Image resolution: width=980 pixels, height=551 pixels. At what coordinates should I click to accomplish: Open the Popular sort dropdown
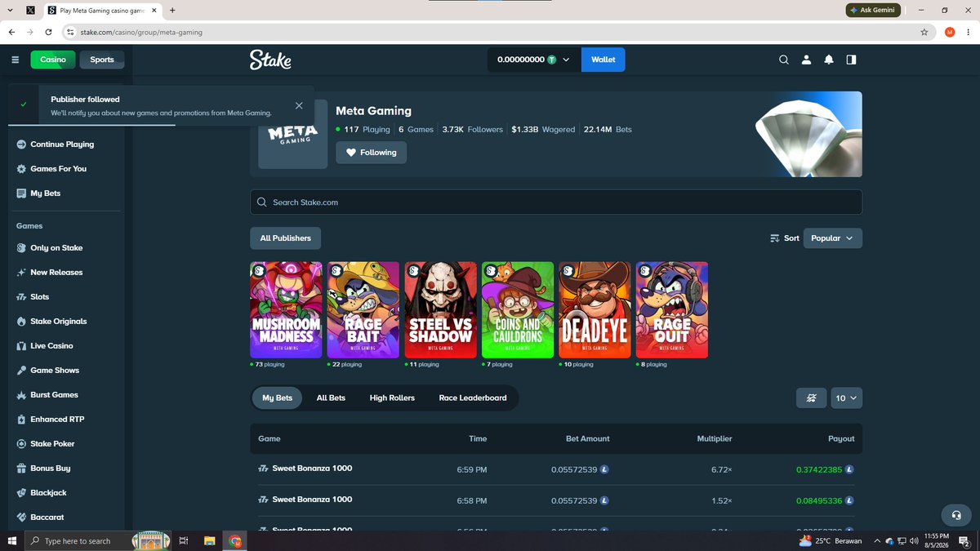[832, 238]
